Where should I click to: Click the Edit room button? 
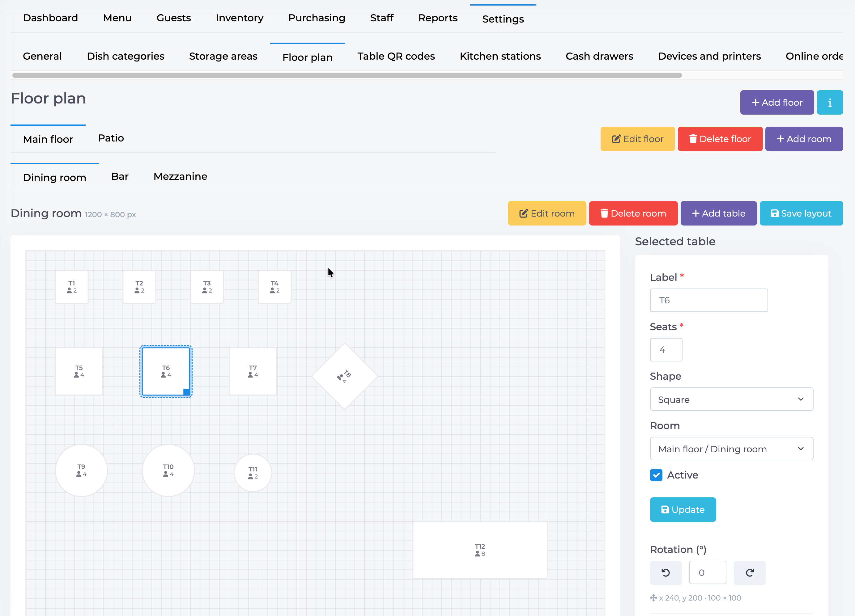point(547,213)
